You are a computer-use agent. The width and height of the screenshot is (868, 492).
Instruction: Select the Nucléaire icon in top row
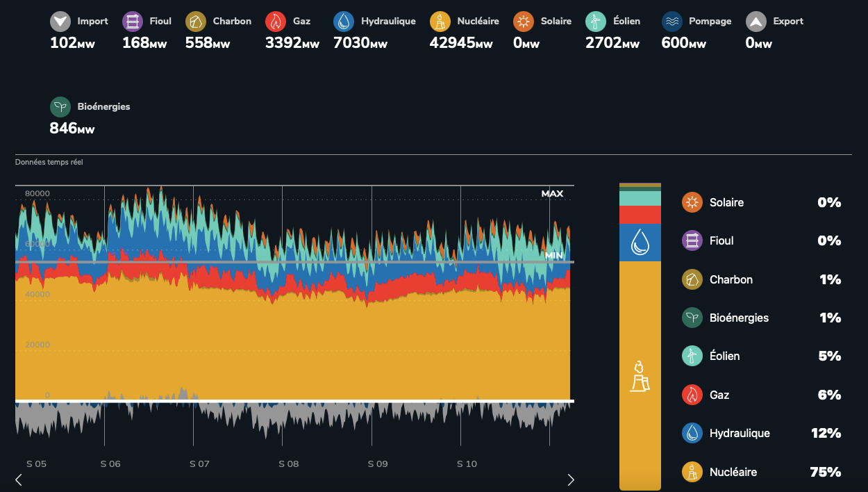440,22
